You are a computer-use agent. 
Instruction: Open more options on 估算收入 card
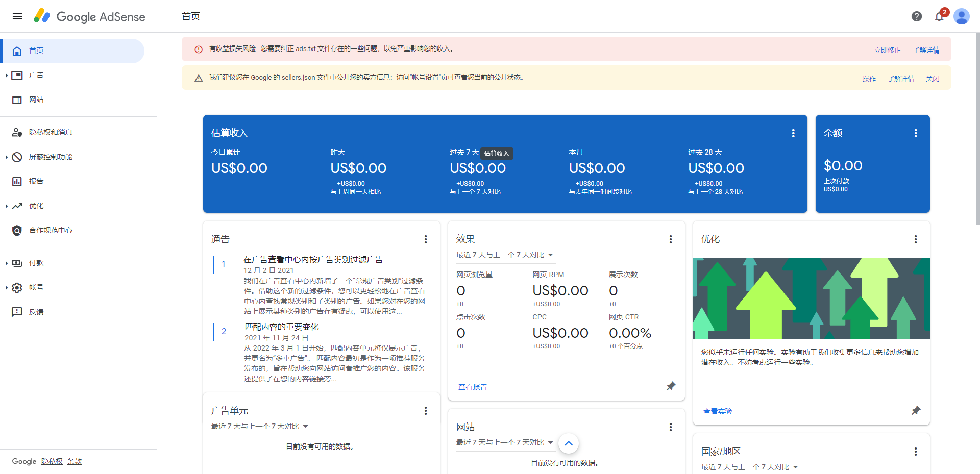click(793, 133)
